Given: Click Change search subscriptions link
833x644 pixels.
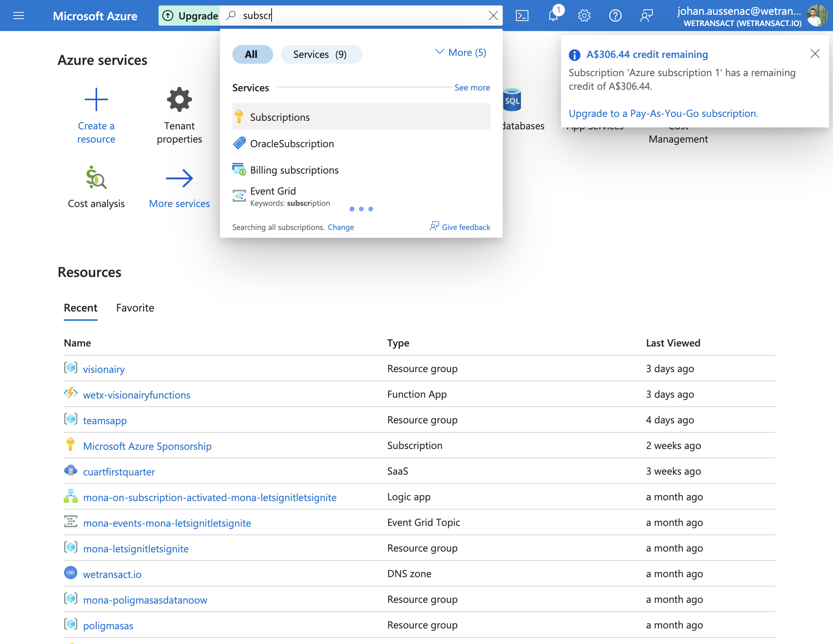Looking at the screenshot, I should point(341,227).
